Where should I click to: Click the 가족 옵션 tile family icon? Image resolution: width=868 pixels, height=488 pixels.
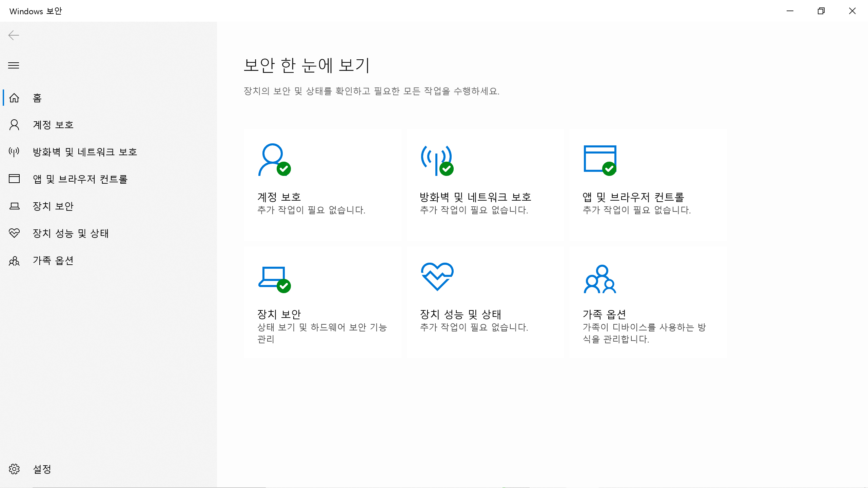point(600,279)
